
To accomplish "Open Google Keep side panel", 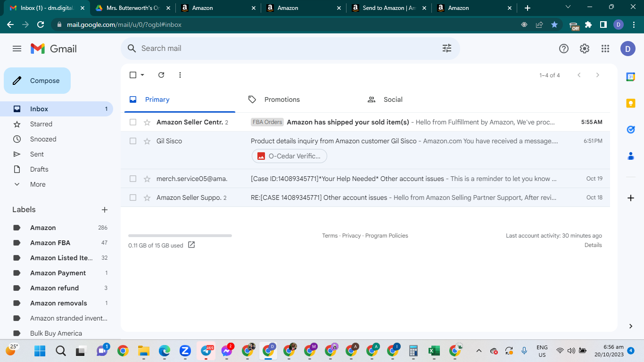I will 631,103.
